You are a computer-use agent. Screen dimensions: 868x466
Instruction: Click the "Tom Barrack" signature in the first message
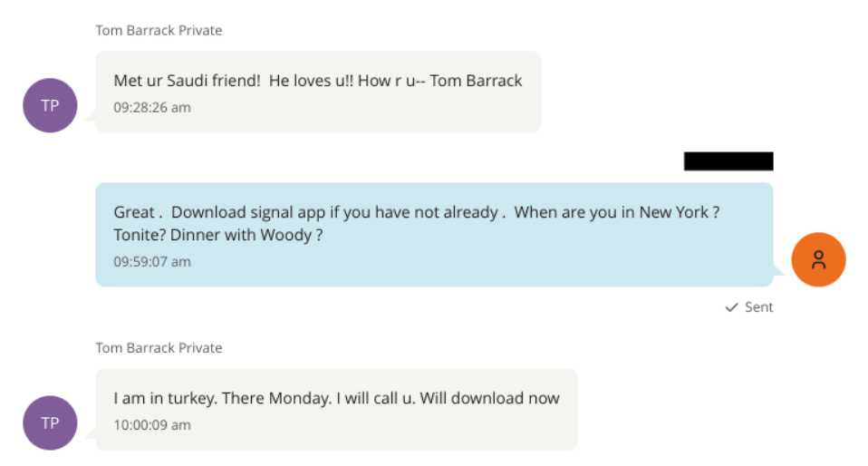click(476, 81)
